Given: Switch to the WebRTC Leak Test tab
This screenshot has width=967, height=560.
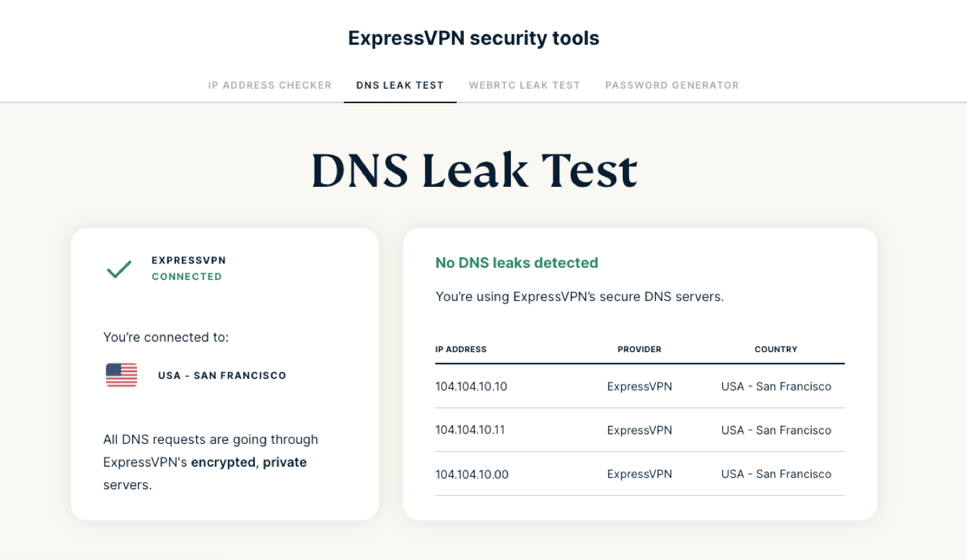Looking at the screenshot, I should (x=525, y=85).
